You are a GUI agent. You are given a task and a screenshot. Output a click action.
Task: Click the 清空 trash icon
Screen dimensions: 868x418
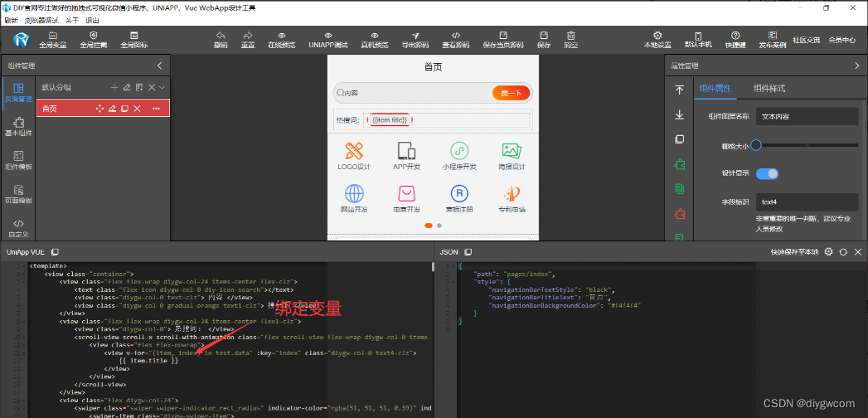coord(571,40)
